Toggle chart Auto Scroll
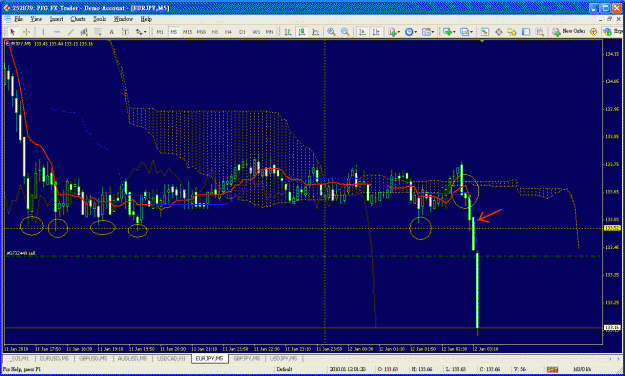Screen dimensions: 625x376 click(362, 32)
